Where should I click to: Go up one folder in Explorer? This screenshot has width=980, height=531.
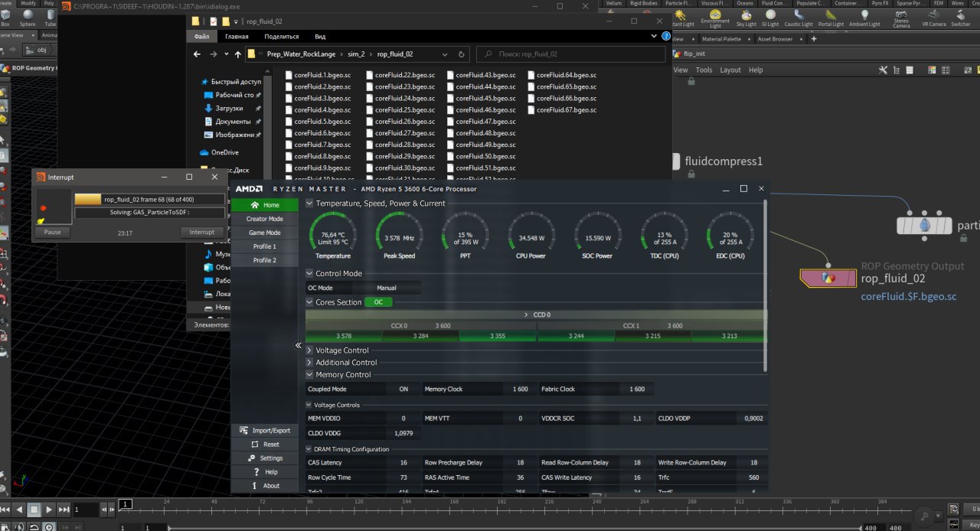237,54
